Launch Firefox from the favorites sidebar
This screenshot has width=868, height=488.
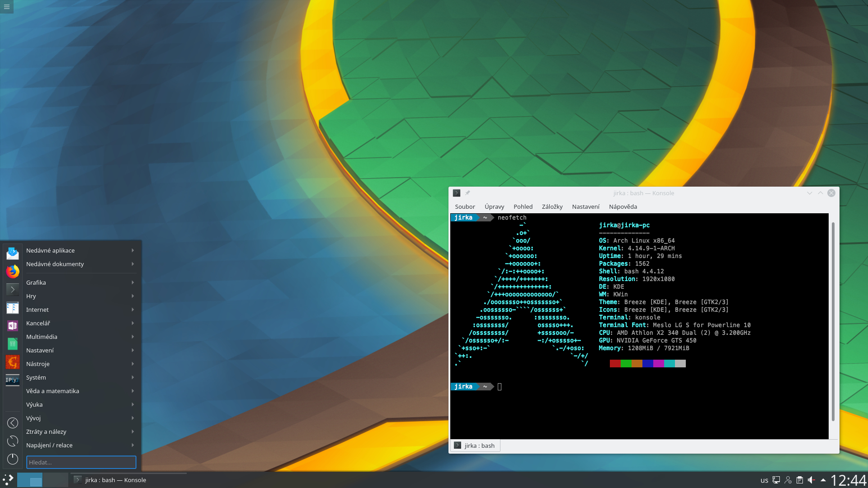point(13,272)
